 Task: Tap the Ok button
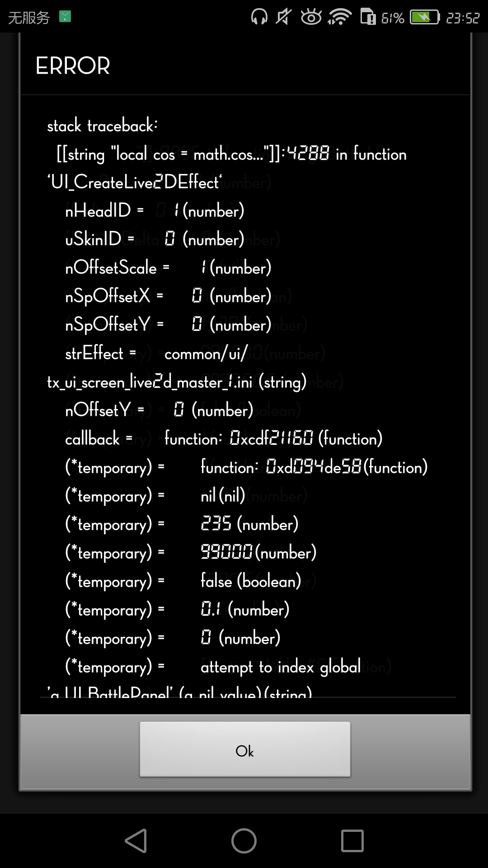245,749
